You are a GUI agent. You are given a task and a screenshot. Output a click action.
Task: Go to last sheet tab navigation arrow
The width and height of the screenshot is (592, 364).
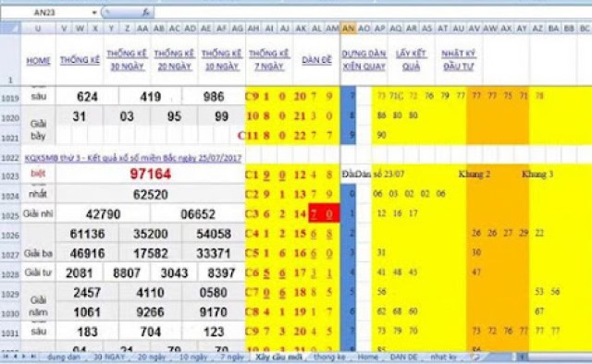(33, 357)
